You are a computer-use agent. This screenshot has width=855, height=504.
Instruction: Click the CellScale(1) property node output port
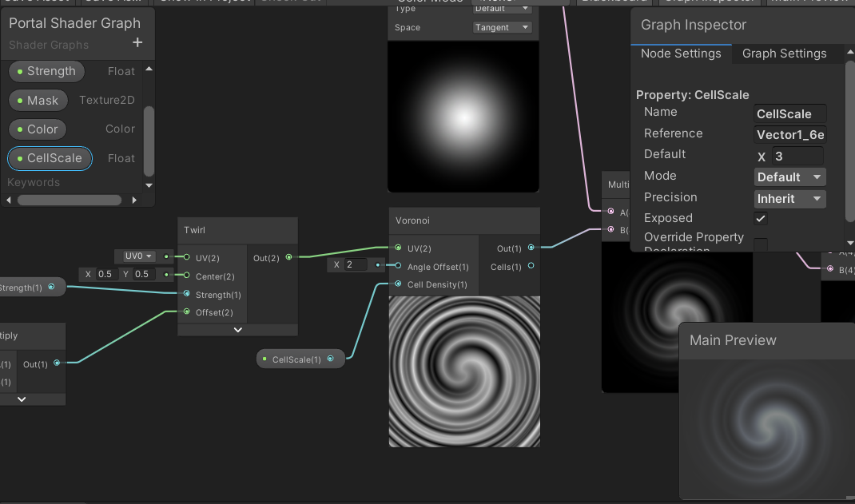pos(331,359)
